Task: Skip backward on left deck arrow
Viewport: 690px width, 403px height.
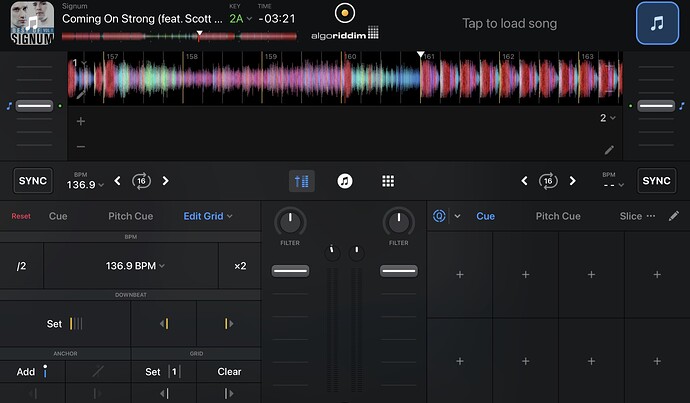Action: pos(117,181)
